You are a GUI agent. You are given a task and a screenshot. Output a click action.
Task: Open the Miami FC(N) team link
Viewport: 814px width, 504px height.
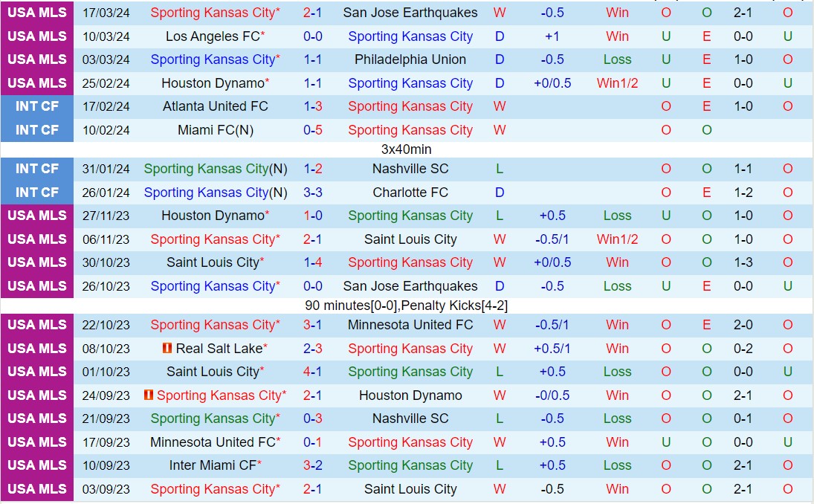(215, 130)
